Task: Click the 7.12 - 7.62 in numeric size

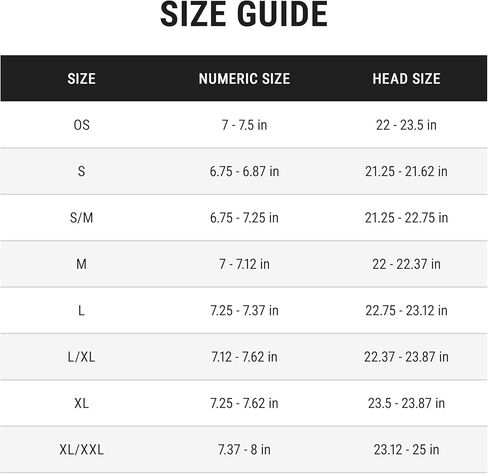Action: point(244,357)
